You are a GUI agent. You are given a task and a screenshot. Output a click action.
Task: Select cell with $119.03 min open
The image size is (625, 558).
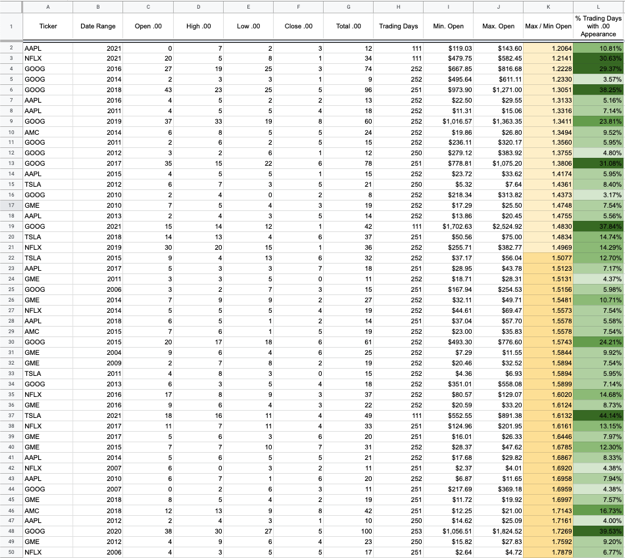tap(448, 48)
